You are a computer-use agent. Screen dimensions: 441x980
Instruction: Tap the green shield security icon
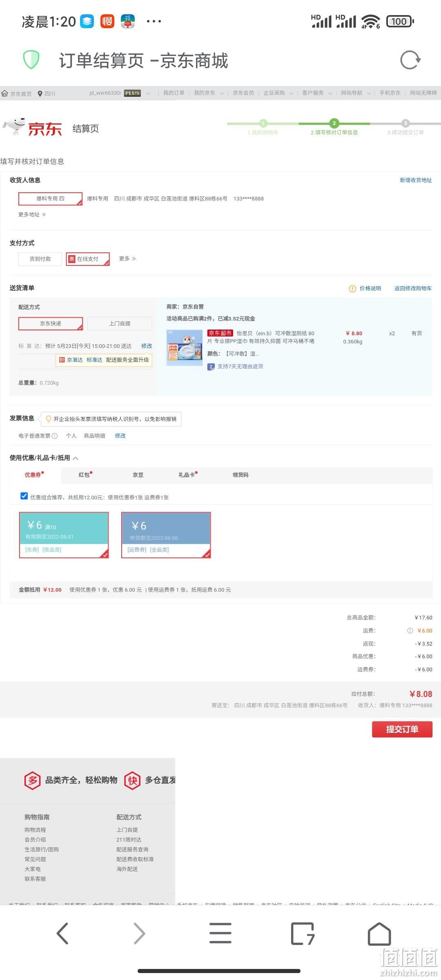click(x=31, y=60)
